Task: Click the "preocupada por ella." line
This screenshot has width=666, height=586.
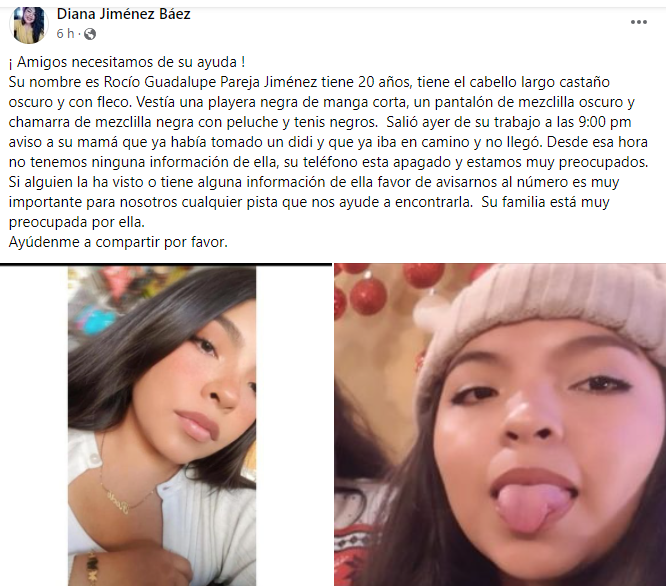Action: (x=76, y=222)
